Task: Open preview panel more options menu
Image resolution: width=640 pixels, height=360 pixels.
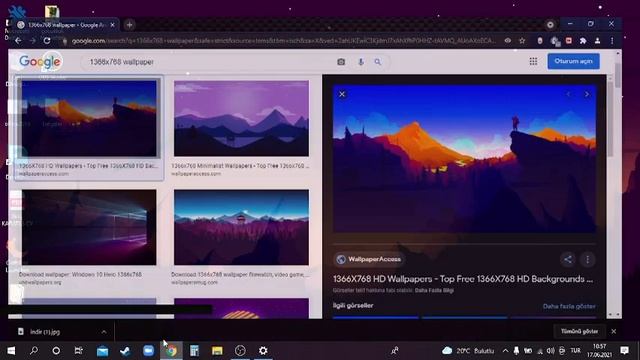Action: tap(587, 259)
